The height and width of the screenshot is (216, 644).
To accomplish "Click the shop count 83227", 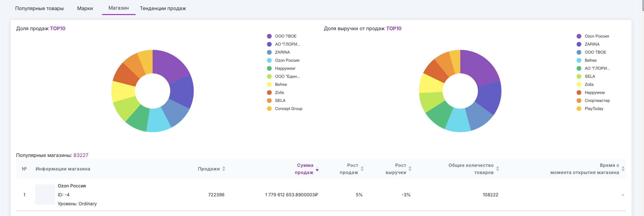I will click(x=81, y=155).
